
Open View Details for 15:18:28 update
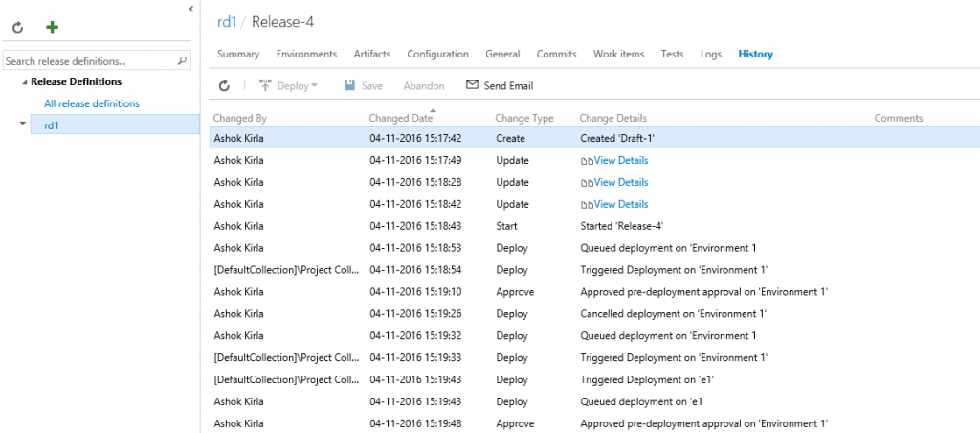[x=620, y=182]
